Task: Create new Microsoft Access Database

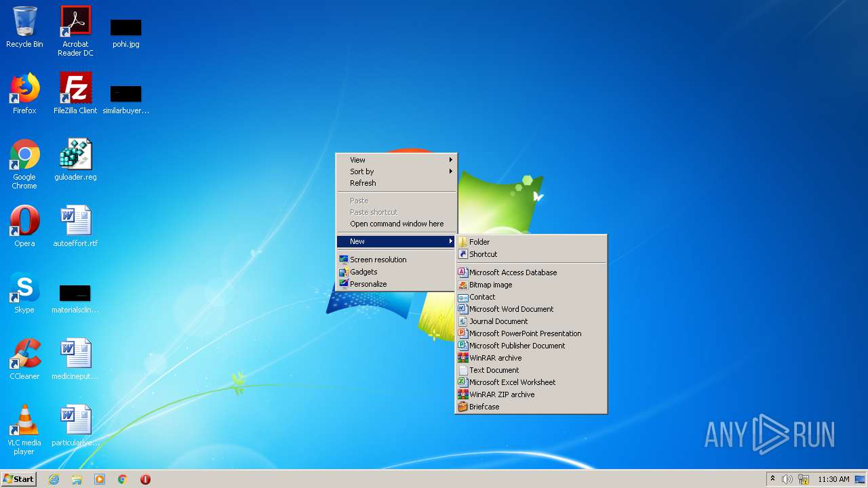Action: click(531, 272)
